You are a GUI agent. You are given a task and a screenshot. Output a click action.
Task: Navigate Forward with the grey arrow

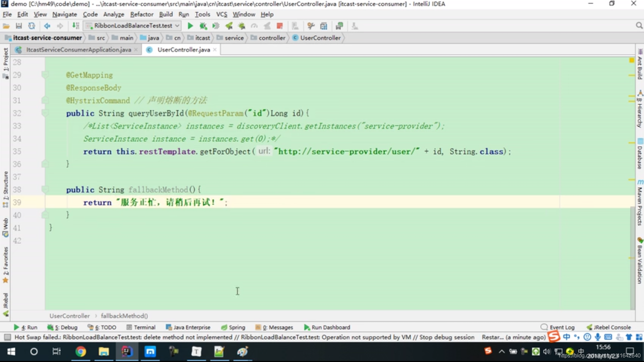[x=60, y=26]
